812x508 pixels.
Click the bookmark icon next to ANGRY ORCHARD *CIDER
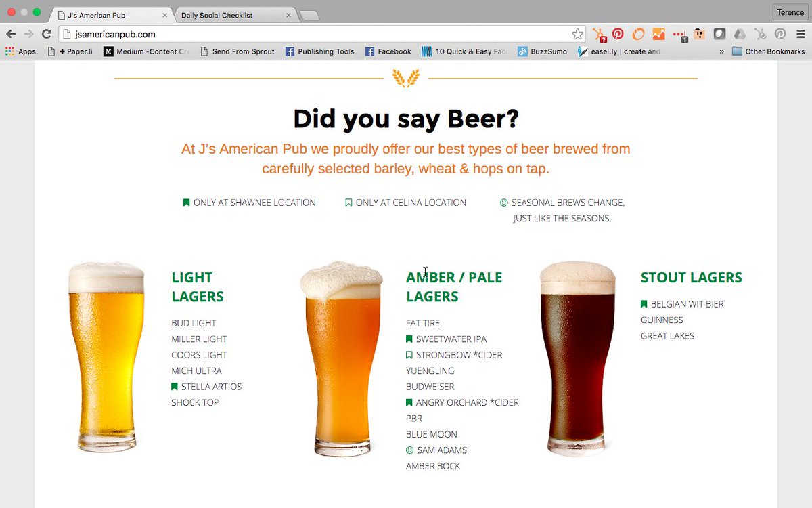[x=409, y=402]
